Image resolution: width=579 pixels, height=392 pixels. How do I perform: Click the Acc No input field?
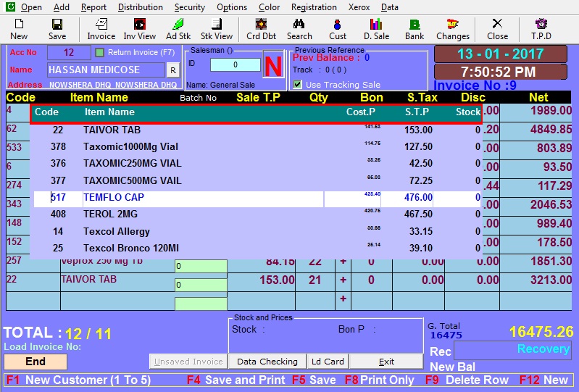tap(69, 52)
